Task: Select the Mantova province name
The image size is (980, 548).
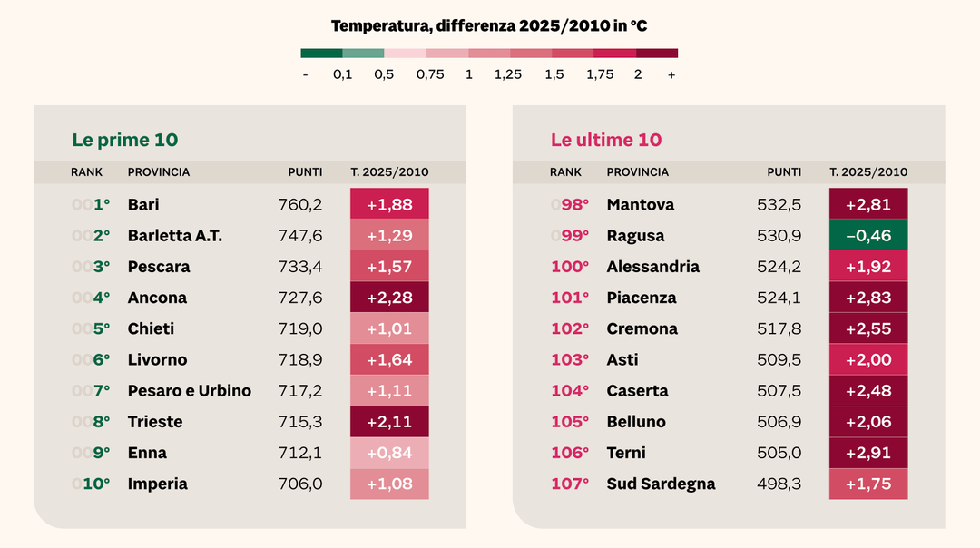Action: pyautogui.click(x=640, y=205)
